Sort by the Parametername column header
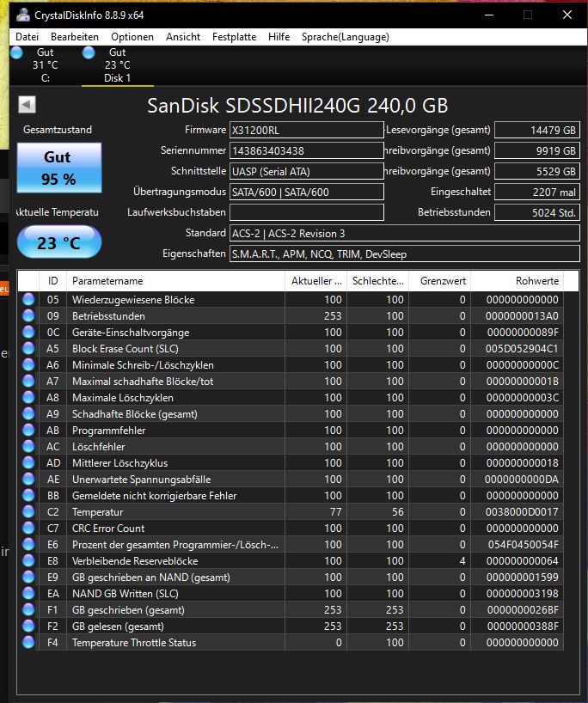588x703 pixels. pos(176,281)
